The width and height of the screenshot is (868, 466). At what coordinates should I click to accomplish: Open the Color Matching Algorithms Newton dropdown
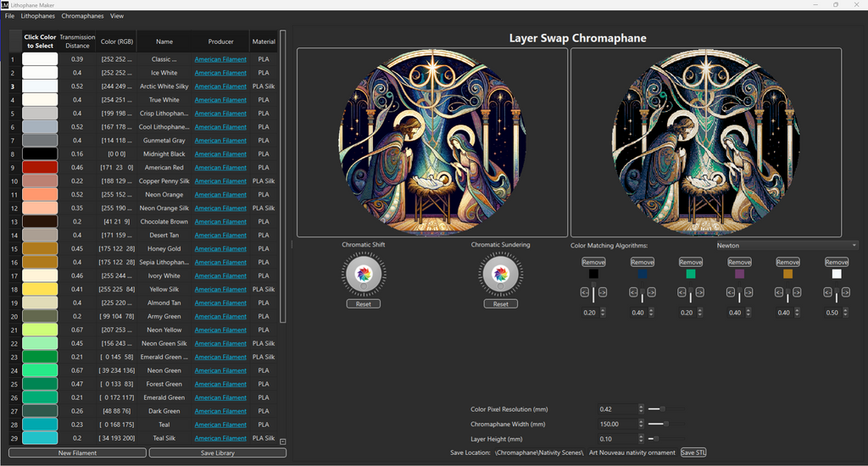pos(786,245)
